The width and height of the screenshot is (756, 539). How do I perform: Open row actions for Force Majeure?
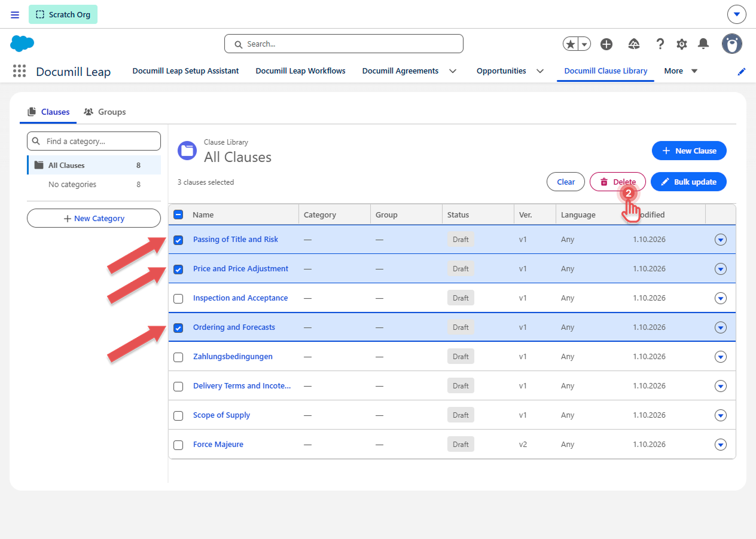point(721,445)
